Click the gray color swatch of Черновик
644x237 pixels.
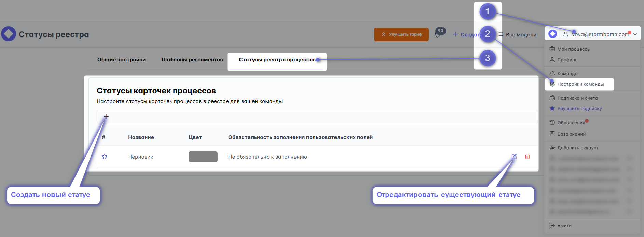[x=203, y=157]
